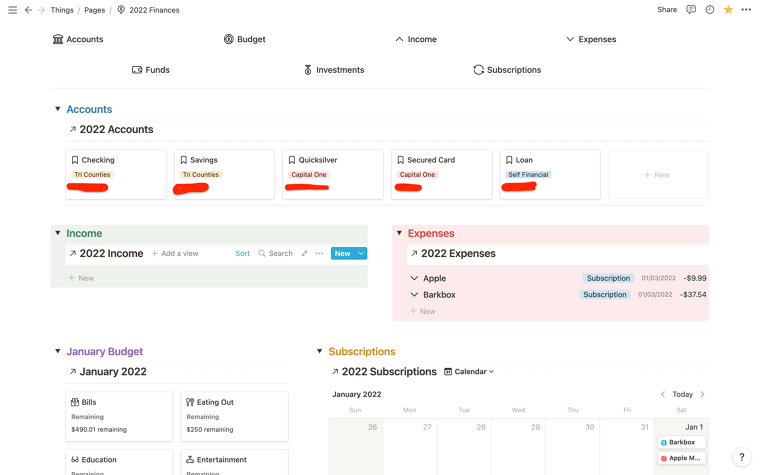Expand the 2022 Income view to full page
760x475 pixels.
[304, 254]
